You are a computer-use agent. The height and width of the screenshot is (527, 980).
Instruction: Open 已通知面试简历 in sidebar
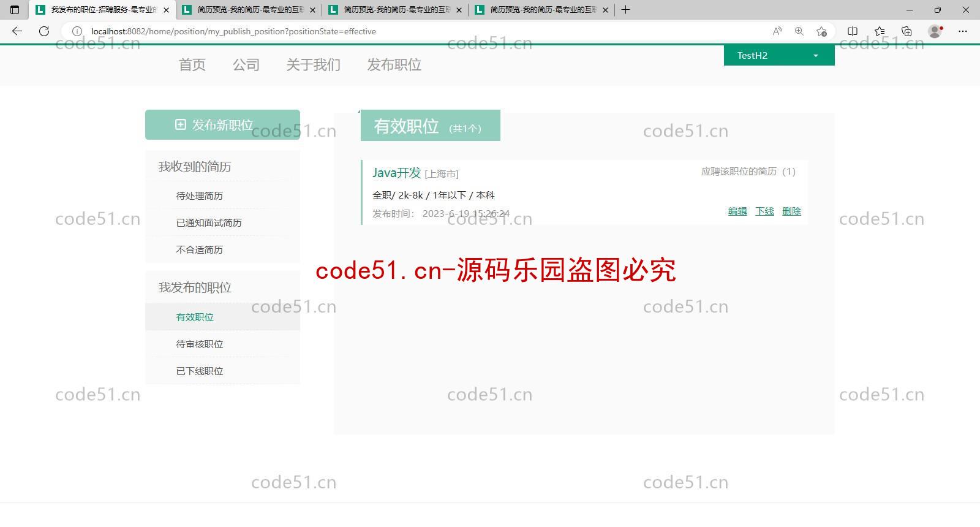pyautogui.click(x=209, y=222)
